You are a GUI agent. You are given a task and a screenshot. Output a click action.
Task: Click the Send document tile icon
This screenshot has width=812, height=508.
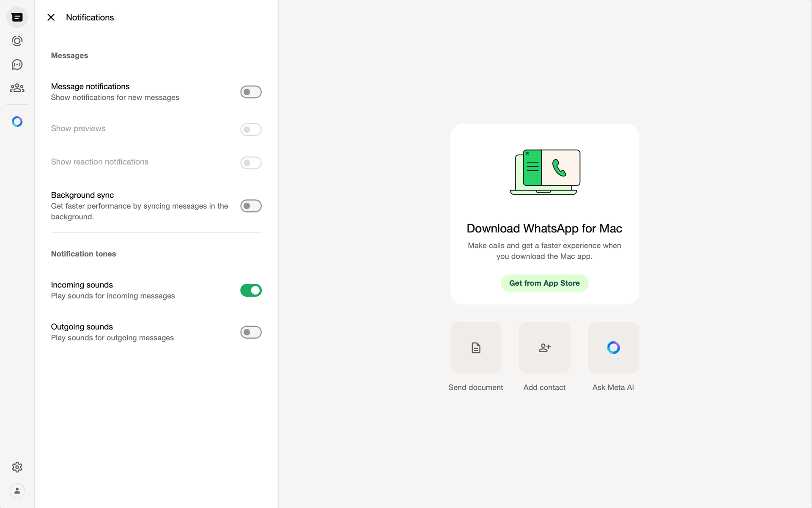[476, 348]
